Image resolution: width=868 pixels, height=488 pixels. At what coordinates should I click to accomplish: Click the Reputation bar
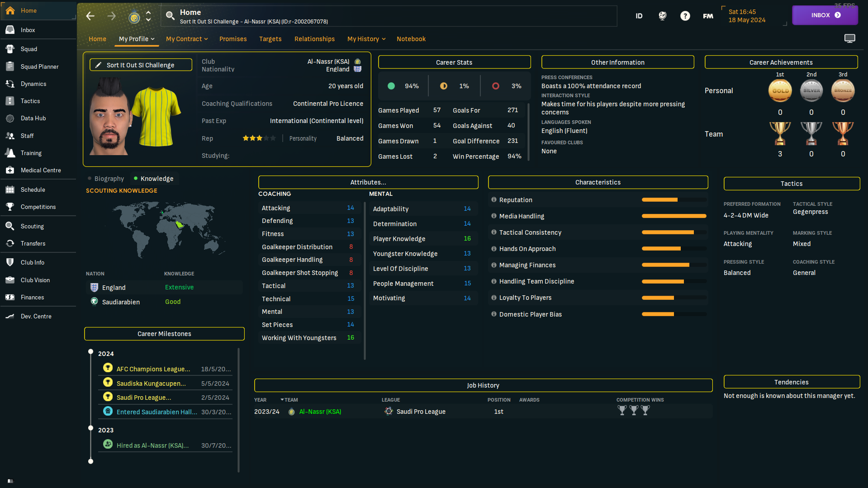[x=674, y=200]
